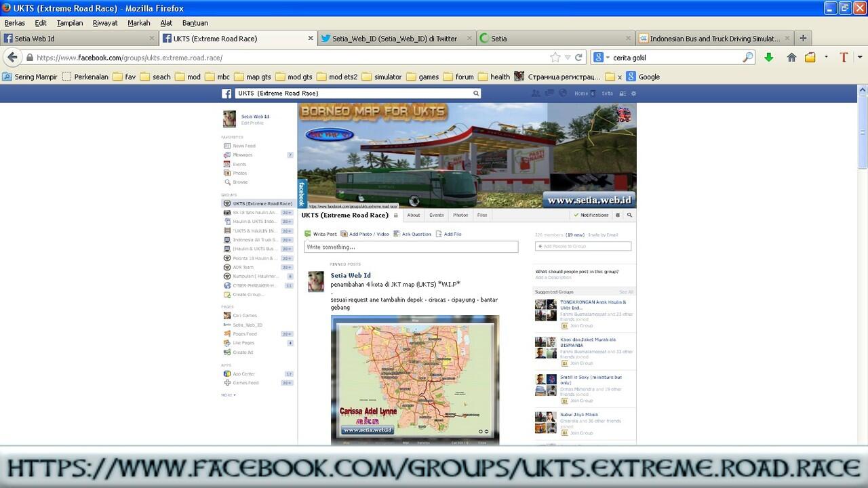Click the search magnifier in Firefox search box
This screenshot has height=488, width=868.
[747, 58]
